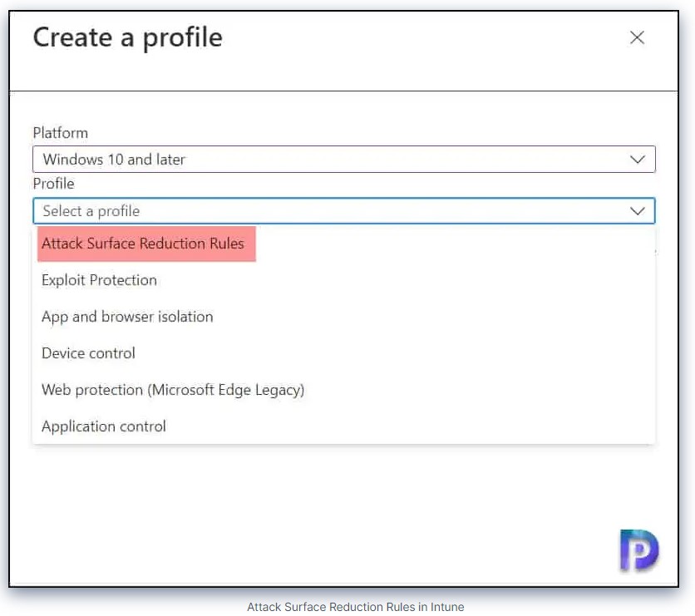Click the Create a profile title text

tap(128, 37)
